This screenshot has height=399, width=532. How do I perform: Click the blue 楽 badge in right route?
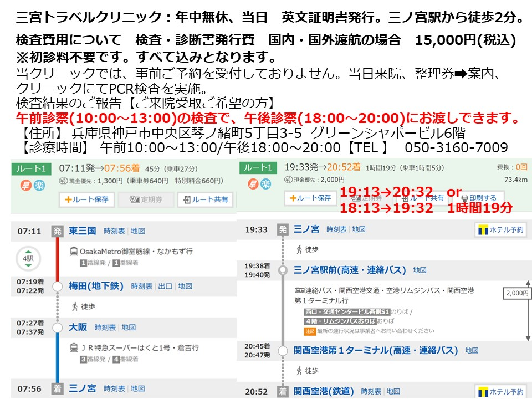[x=265, y=184]
